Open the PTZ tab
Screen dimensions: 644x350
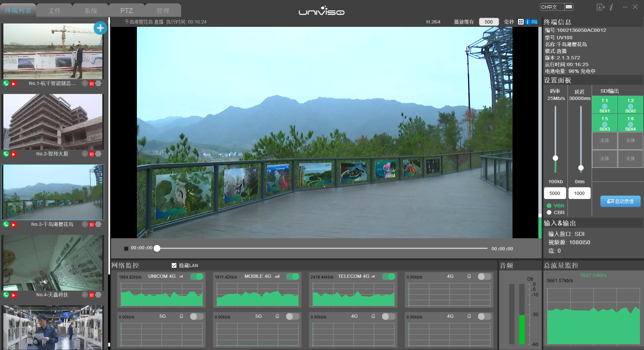(127, 10)
